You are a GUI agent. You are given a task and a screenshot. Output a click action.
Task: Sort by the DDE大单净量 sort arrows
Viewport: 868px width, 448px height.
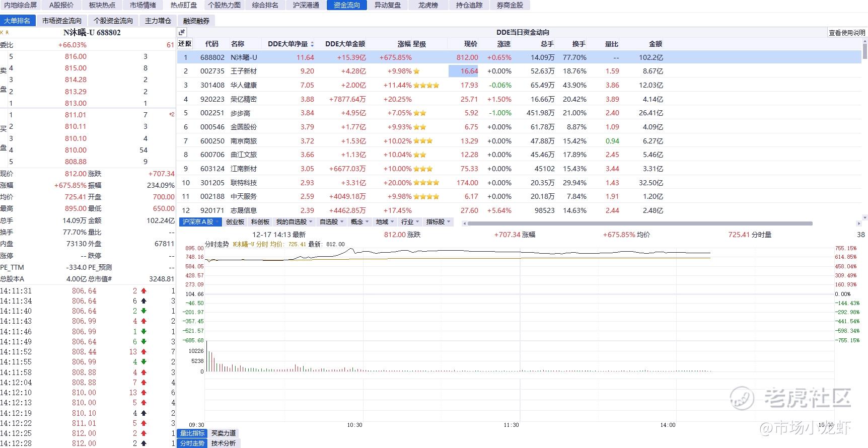point(312,44)
